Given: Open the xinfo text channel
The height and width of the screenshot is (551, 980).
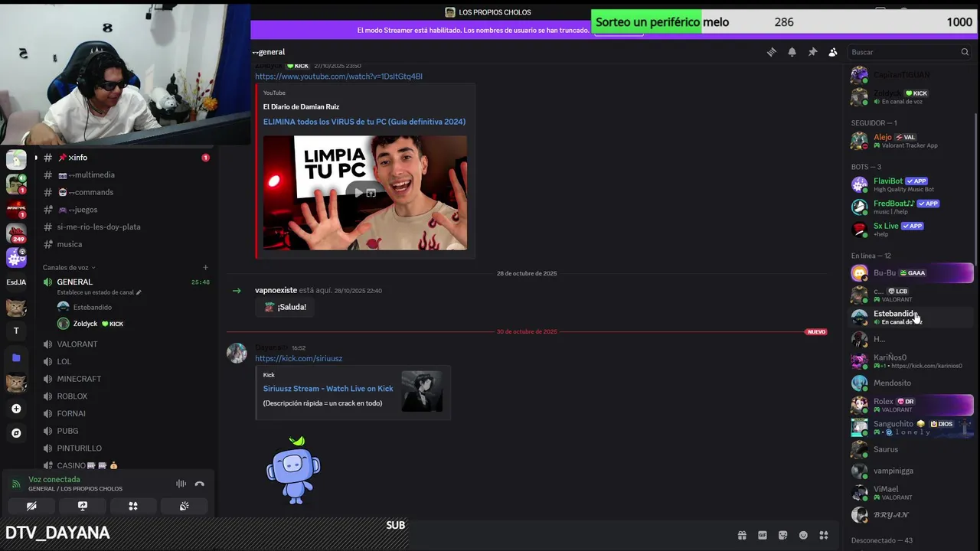Looking at the screenshot, I should pos(126,158).
